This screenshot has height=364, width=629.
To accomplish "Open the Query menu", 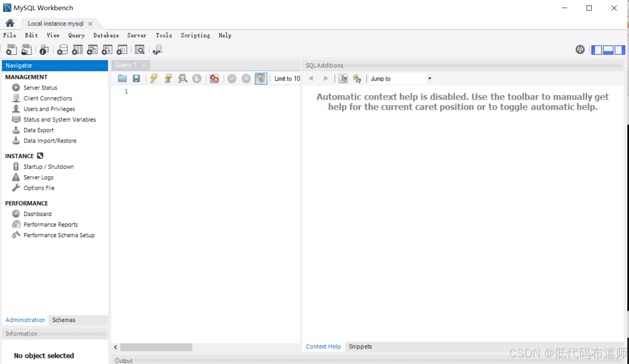I will pyautogui.click(x=76, y=35).
